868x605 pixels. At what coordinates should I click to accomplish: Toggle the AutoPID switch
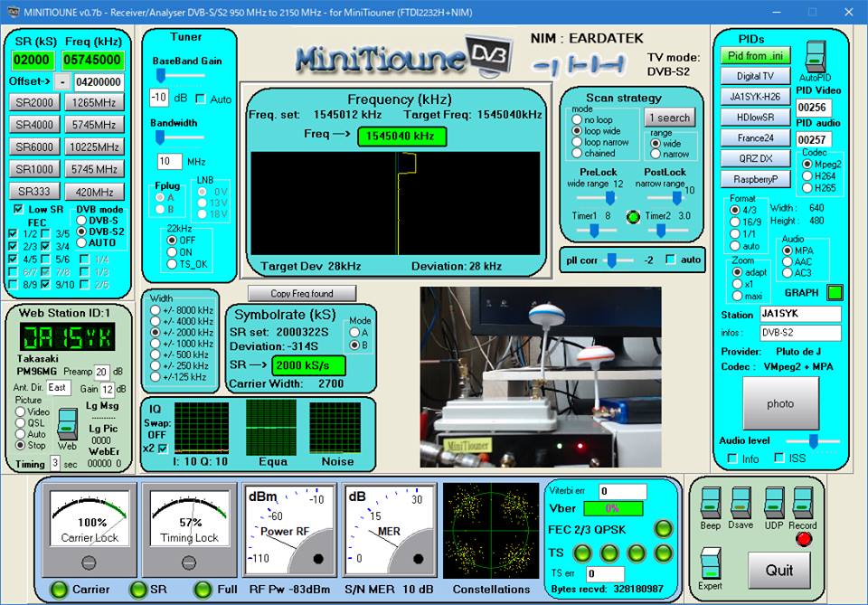coord(816,56)
